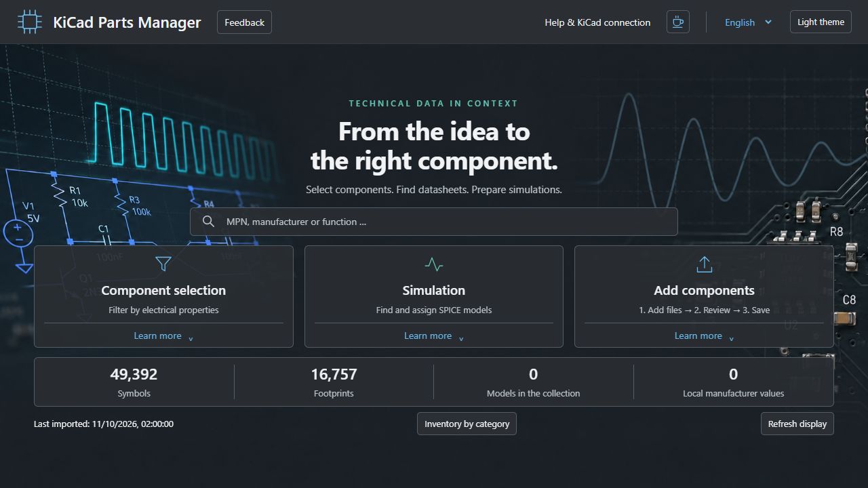
Task: Open the Simulation card title
Action: pos(434,290)
